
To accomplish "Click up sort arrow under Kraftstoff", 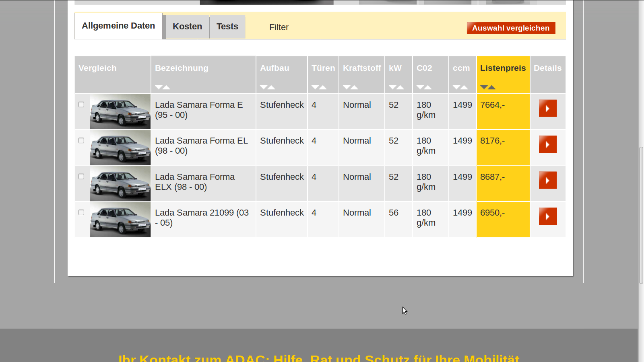I will point(355,87).
